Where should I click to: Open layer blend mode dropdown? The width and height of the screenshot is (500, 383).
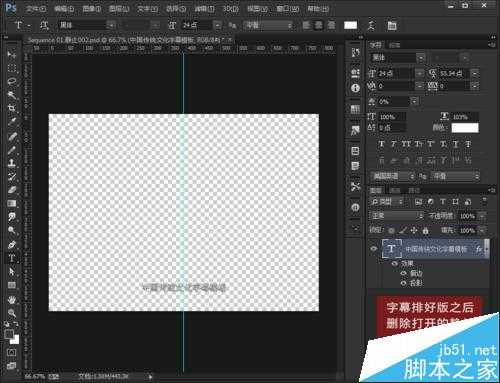tap(397, 216)
